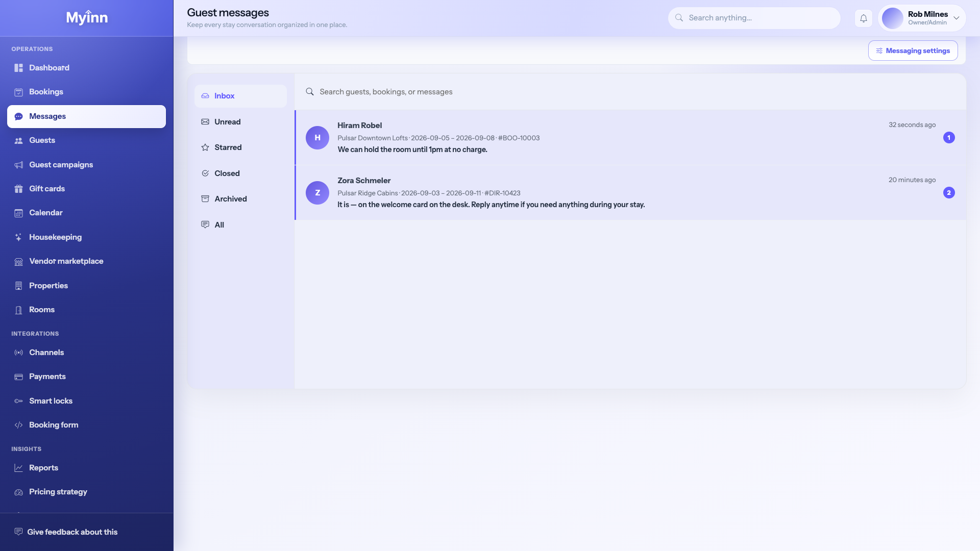Go to Calendar page
The height and width of the screenshot is (551, 980).
pos(86,213)
